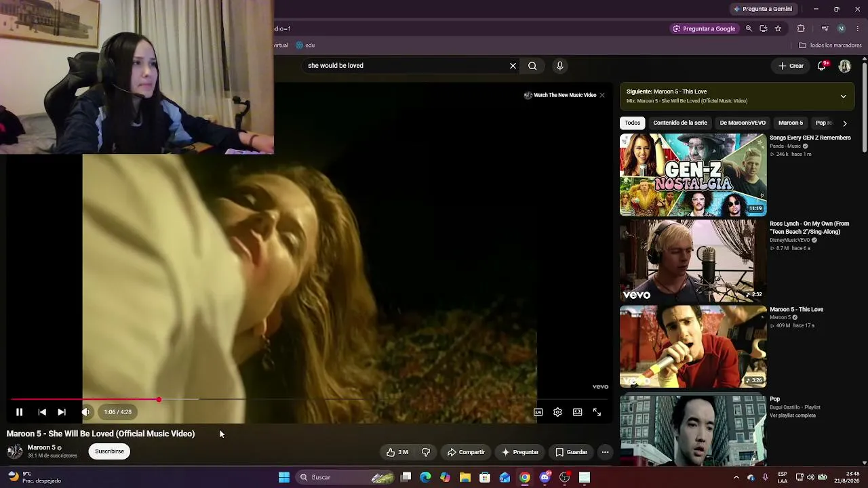Viewport: 868px width, 488px height.
Task: Click the install app icon in address bar
Action: click(x=764, y=28)
